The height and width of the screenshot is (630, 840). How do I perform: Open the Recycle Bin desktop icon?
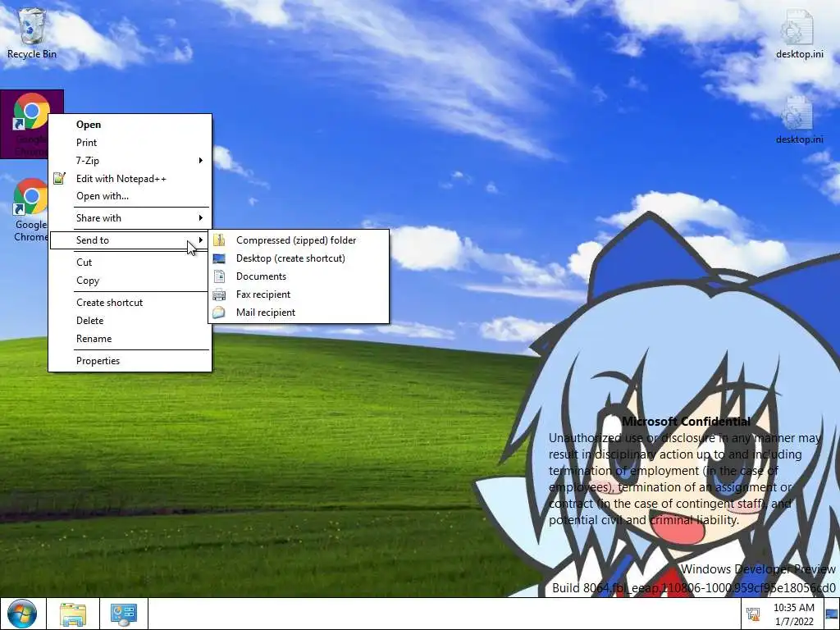click(31, 32)
